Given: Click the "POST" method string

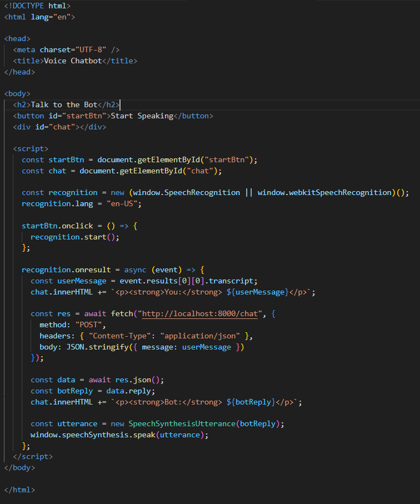Looking at the screenshot, I should (x=89, y=325).
